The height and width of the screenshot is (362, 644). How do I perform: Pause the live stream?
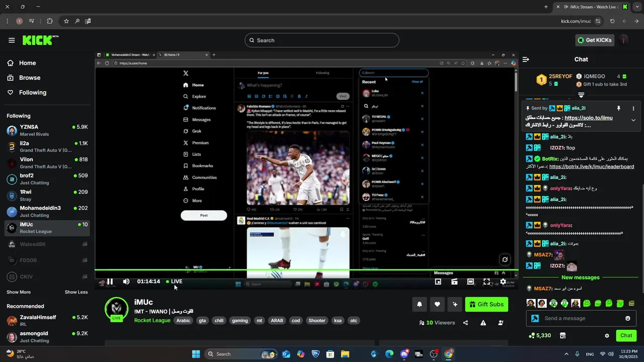[x=110, y=282]
